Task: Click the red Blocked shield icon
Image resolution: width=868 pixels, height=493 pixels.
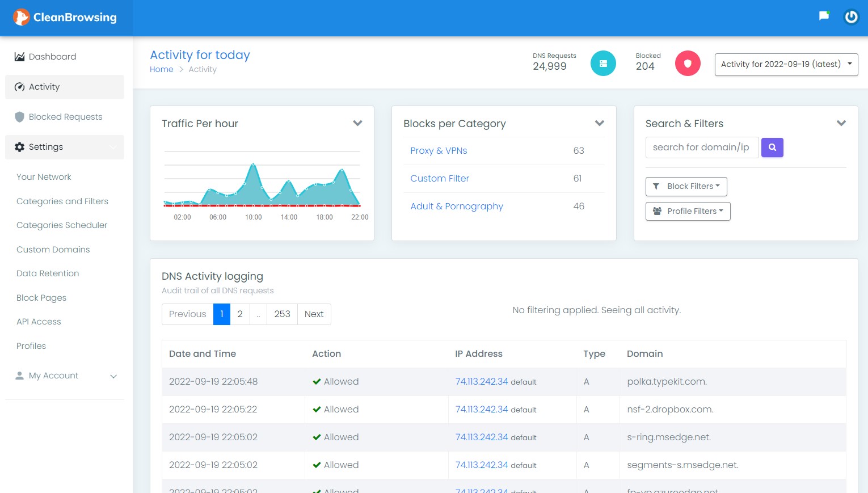Action: tap(688, 63)
